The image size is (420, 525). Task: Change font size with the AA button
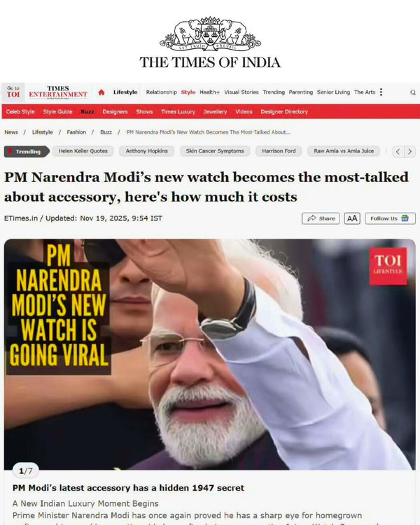[x=352, y=218]
